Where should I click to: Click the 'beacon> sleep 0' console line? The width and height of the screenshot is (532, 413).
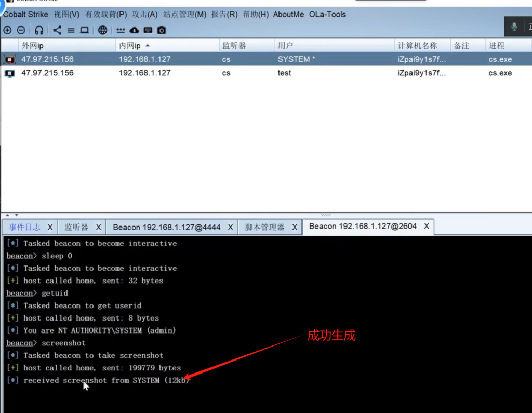tap(39, 256)
